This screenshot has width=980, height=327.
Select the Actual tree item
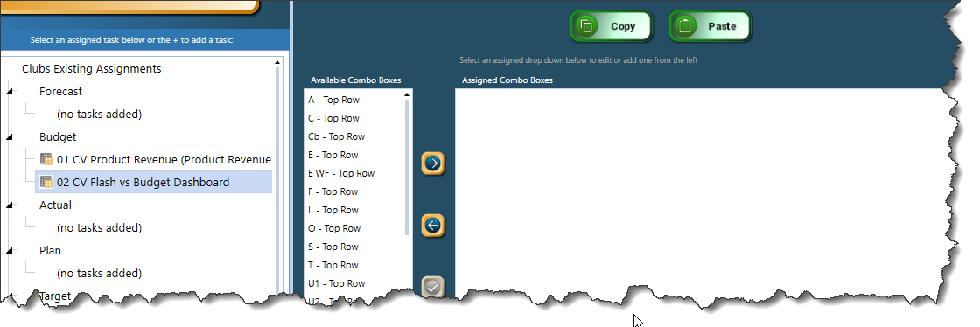pos(55,205)
